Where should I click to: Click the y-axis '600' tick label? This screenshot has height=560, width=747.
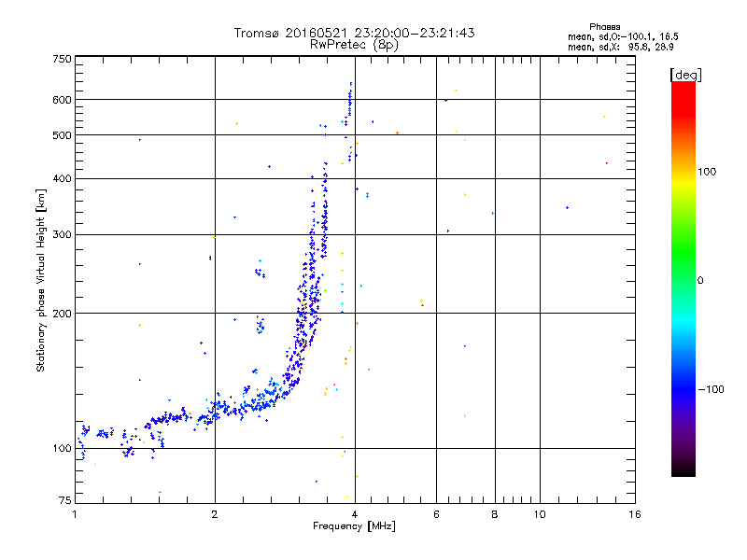pyautogui.click(x=62, y=100)
